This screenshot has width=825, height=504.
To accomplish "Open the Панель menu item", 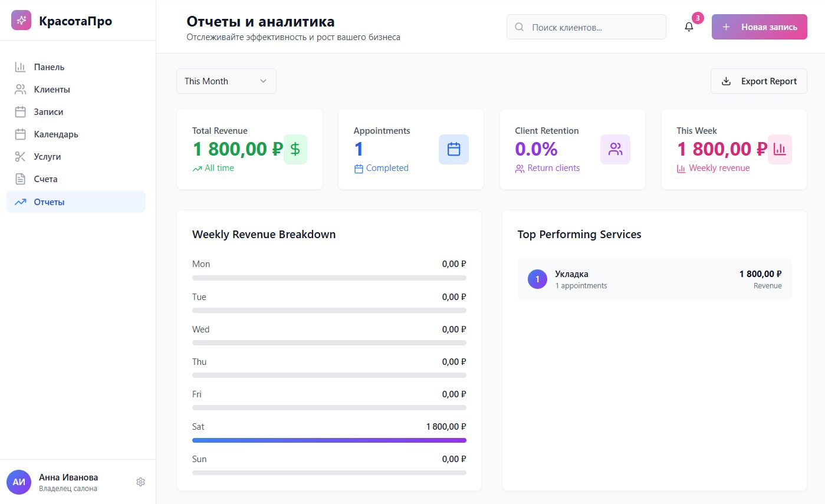I will 49,67.
